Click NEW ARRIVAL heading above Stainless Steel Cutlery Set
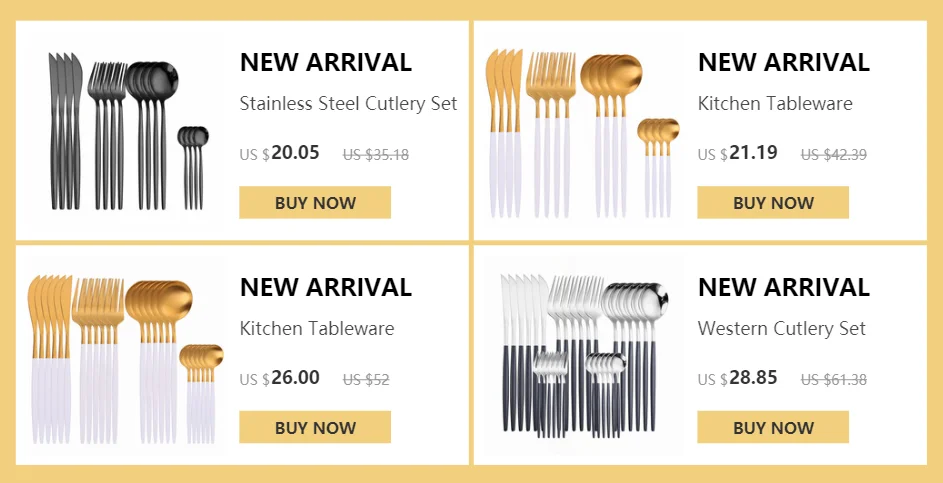This screenshot has width=943, height=483. [326, 63]
